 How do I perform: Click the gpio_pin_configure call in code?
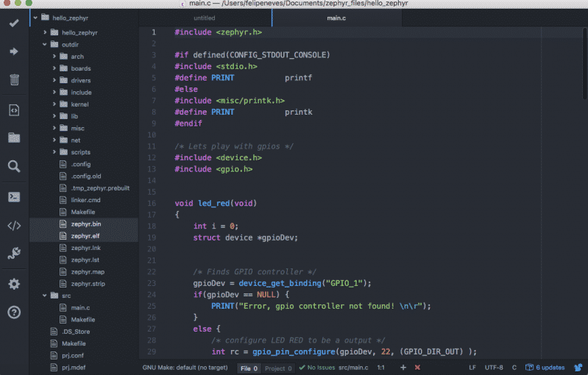(x=294, y=351)
